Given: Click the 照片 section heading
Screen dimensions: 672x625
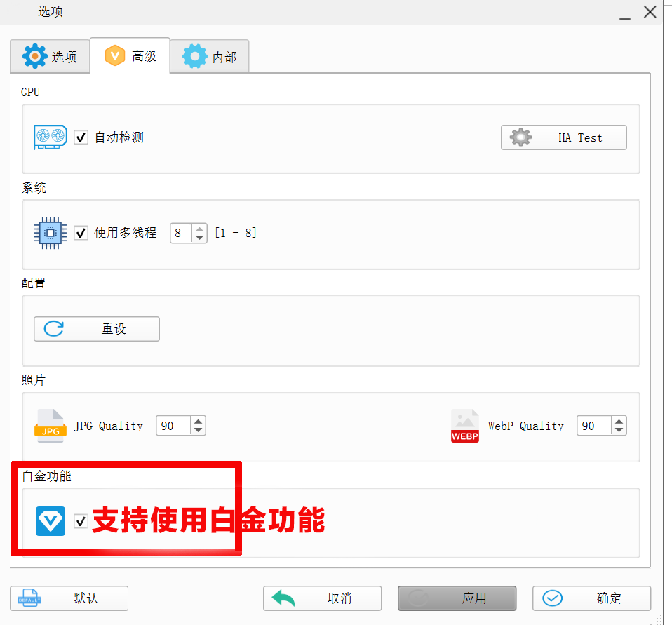Looking at the screenshot, I should pyautogui.click(x=34, y=379).
